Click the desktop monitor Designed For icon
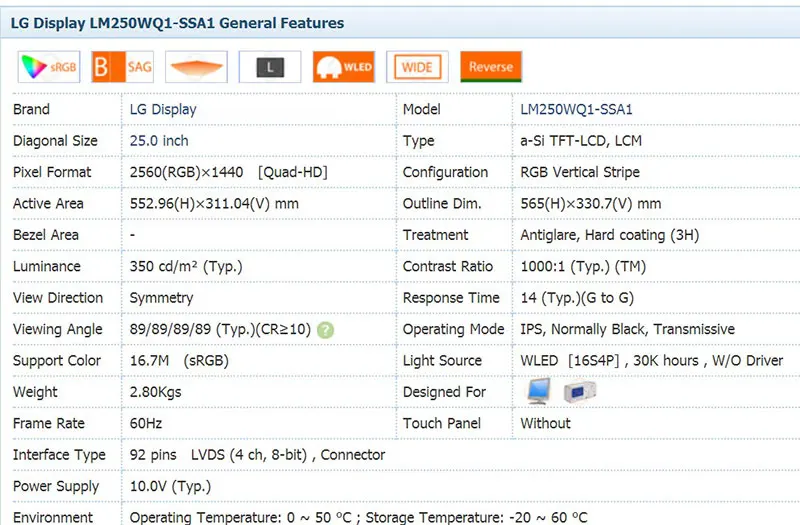 coord(539,391)
